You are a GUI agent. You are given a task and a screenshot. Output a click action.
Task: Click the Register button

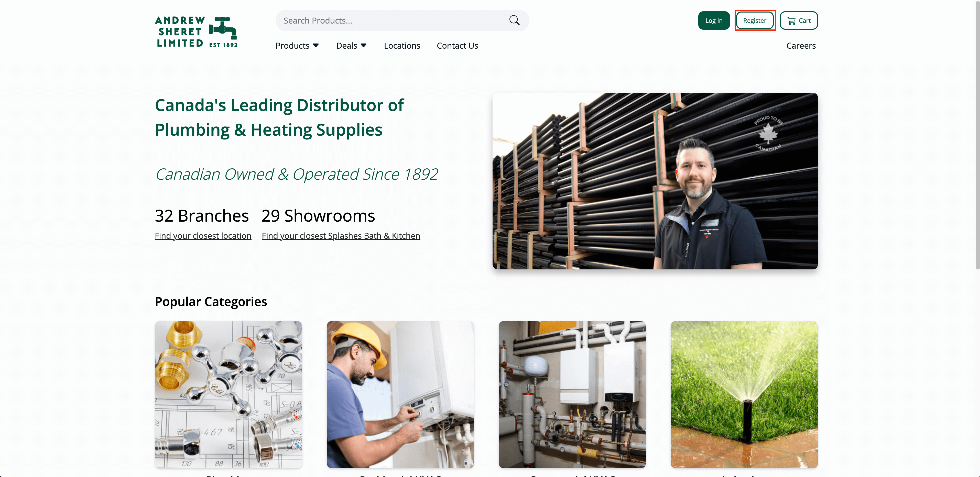[x=755, y=20]
